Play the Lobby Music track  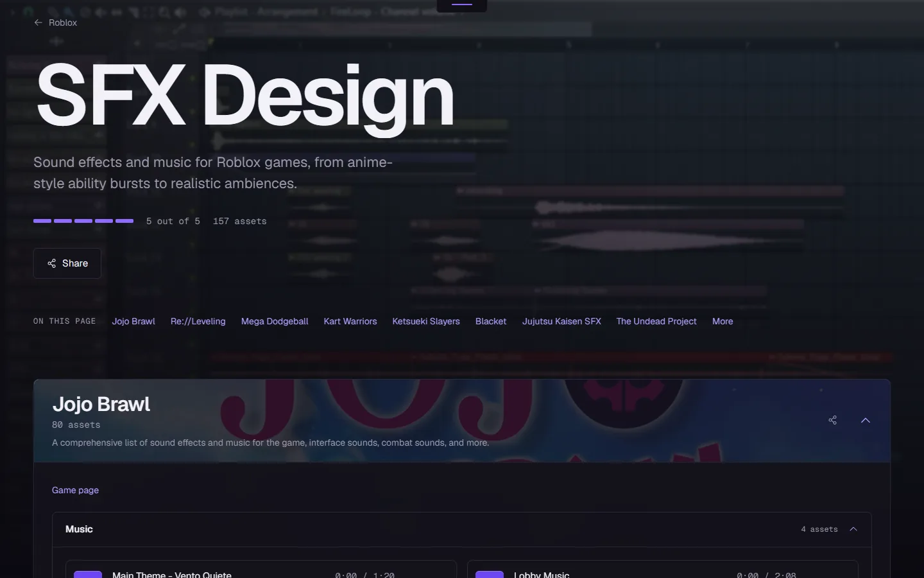(x=490, y=574)
